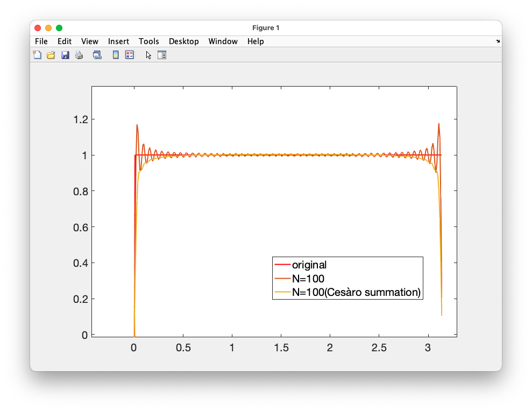Click the 'Figure 1' window title
Screen dimensions: 532x411
point(266,28)
